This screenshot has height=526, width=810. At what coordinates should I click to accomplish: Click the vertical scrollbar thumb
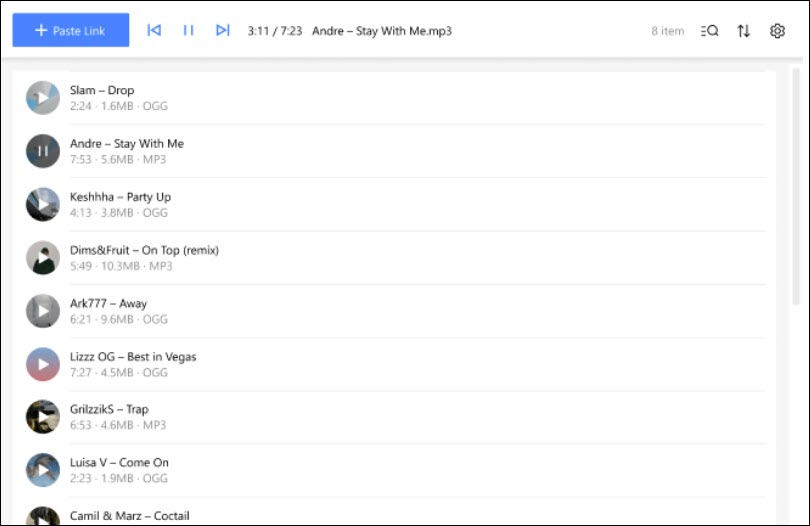click(x=796, y=186)
